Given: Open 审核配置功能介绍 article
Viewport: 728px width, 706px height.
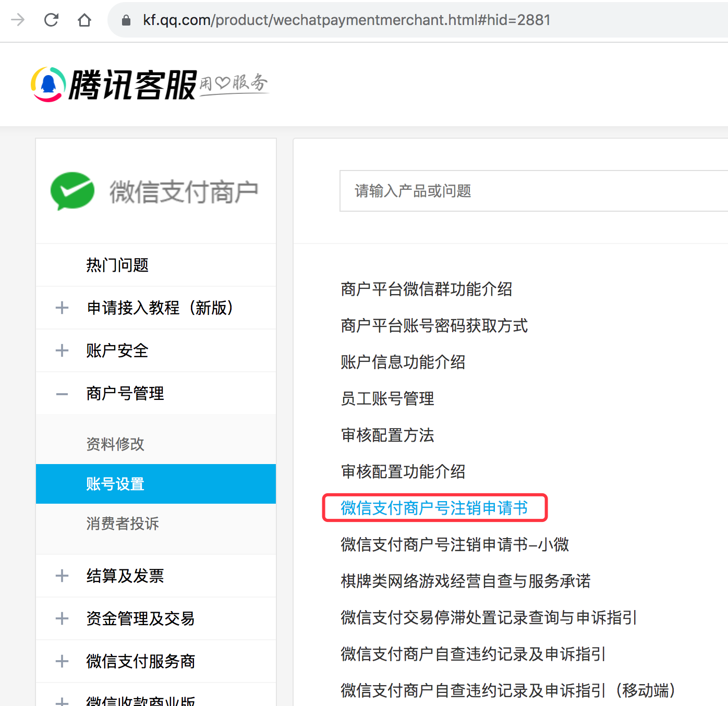Looking at the screenshot, I should (403, 471).
